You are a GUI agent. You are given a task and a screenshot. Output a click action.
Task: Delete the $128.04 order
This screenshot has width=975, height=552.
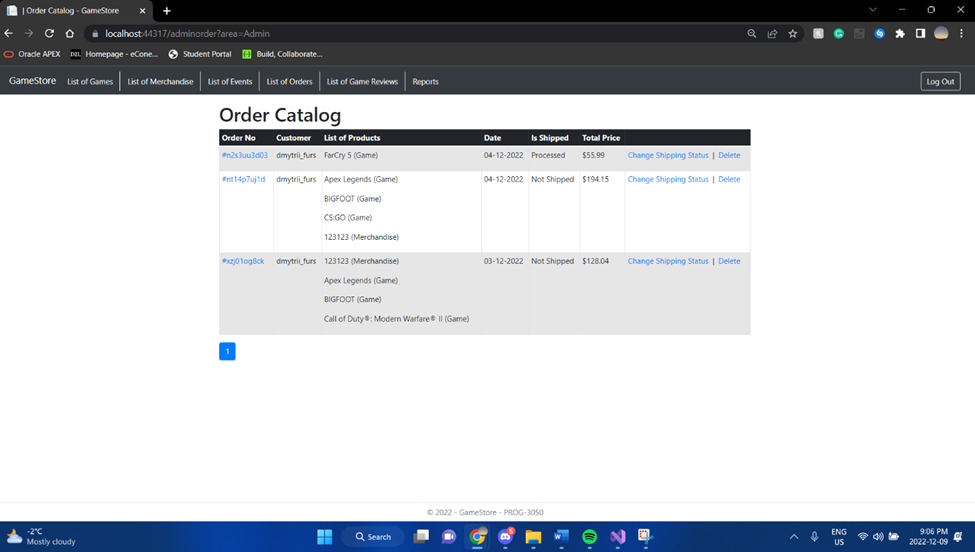pos(729,261)
